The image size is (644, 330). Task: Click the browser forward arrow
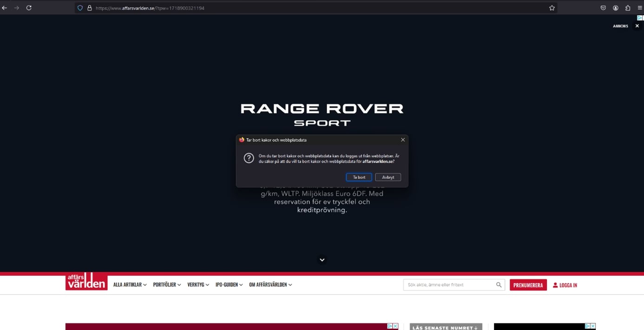[17, 8]
